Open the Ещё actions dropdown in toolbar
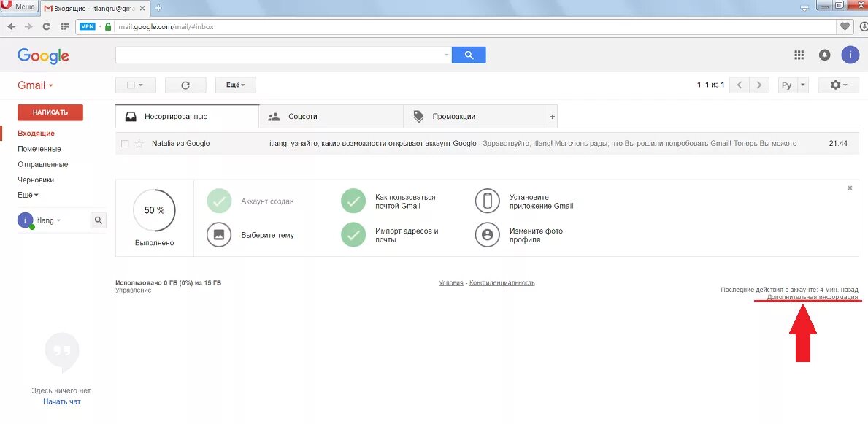The width and height of the screenshot is (868, 424). tap(235, 85)
